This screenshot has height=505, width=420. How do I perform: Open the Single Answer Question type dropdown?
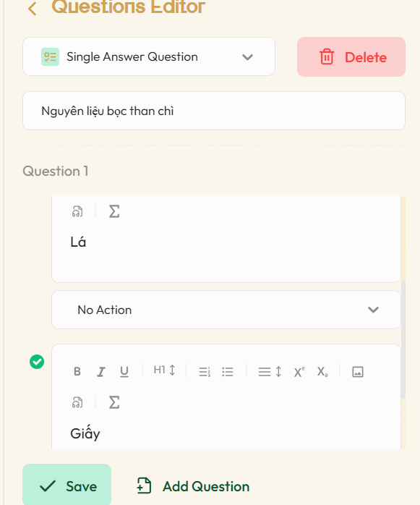149,56
